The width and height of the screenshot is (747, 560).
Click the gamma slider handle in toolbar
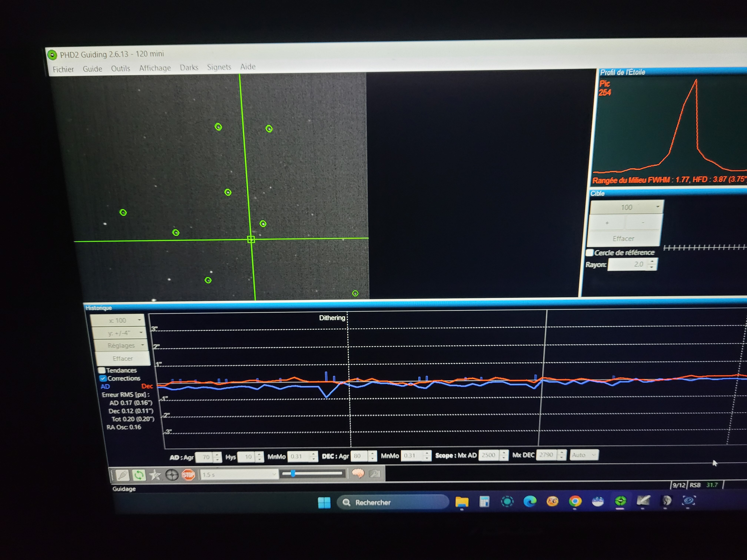pyautogui.click(x=293, y=474)
